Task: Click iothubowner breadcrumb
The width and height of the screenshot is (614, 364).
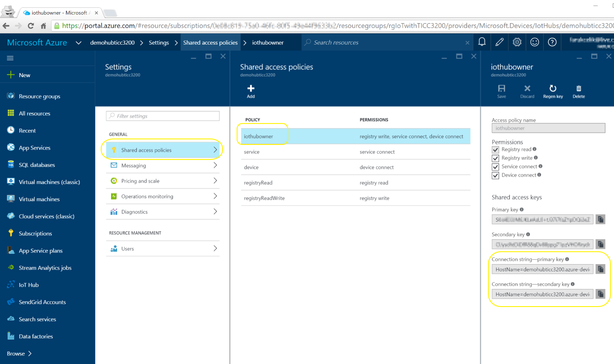Action: coord(268,42)
